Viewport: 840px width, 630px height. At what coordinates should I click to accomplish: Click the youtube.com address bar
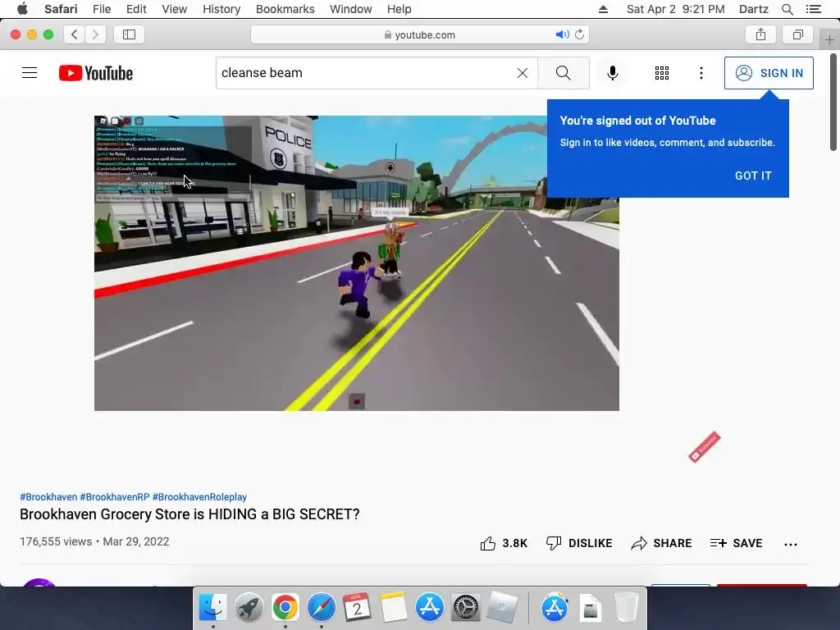[x=420, y=34]
